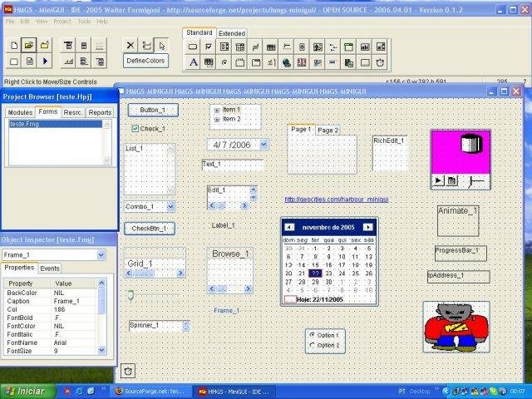Click play on the magenta player control
This screenshot has height=399, width=532.
(438, 180)
